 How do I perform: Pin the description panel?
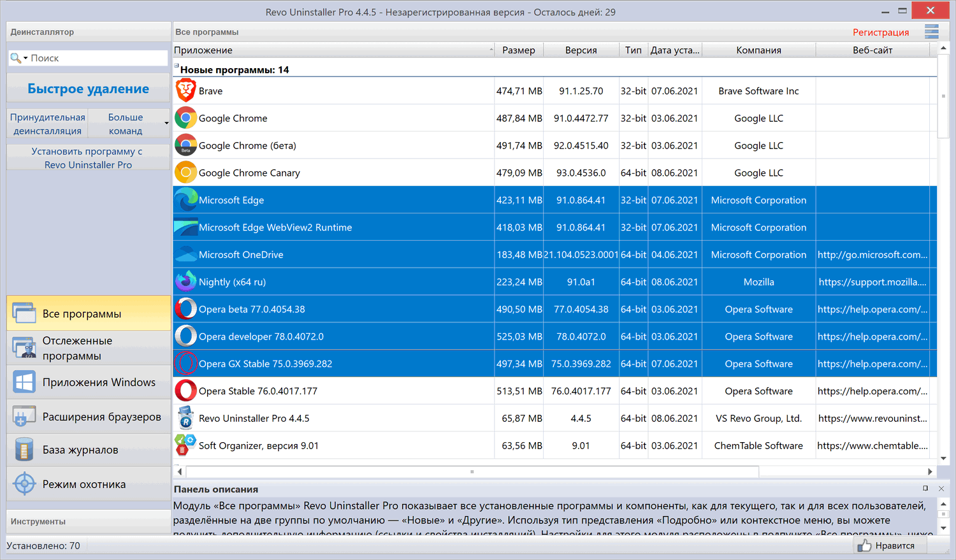click(925, 489)
